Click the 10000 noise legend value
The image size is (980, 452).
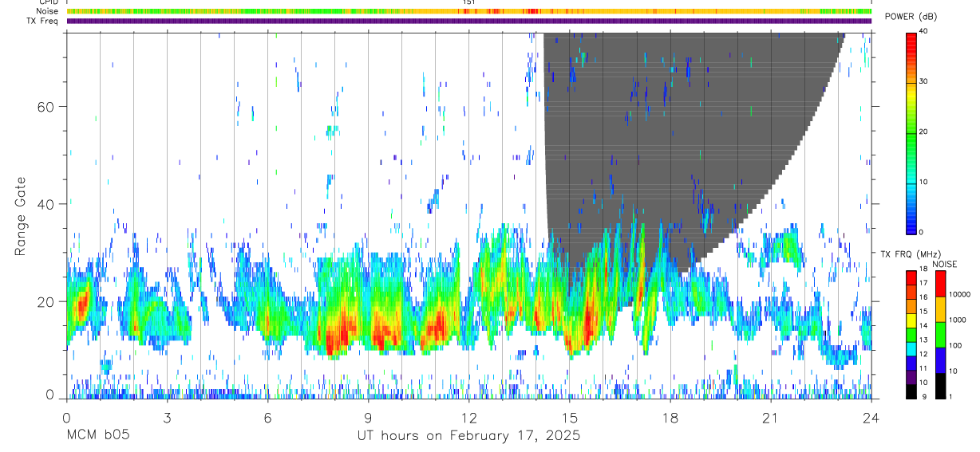click(960, 295)
